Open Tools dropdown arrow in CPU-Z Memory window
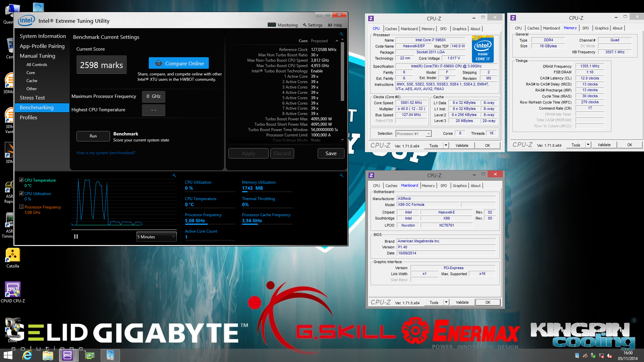644x362 pixels. [588, 145]
